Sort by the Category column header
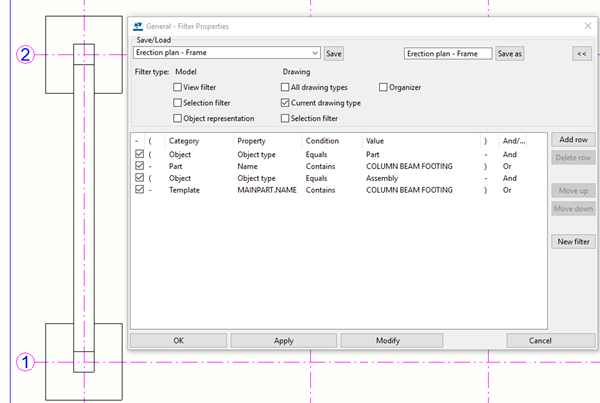 pyautogui.click(x=185, y=141)
